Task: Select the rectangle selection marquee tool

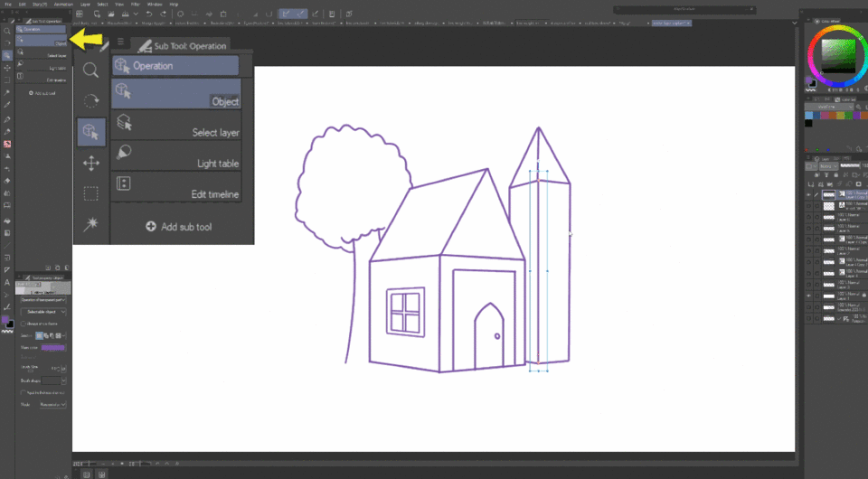Action: (x=90, y=193)
